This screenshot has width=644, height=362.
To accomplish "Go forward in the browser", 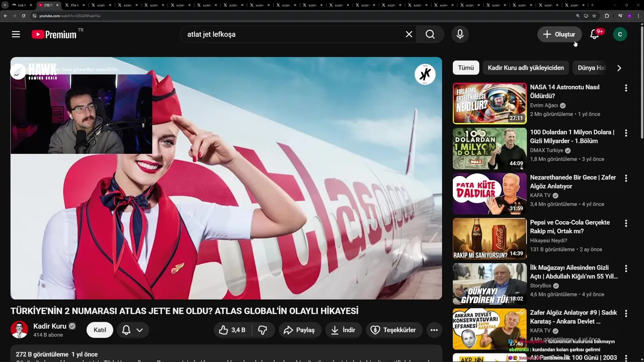I will point(15,16).
